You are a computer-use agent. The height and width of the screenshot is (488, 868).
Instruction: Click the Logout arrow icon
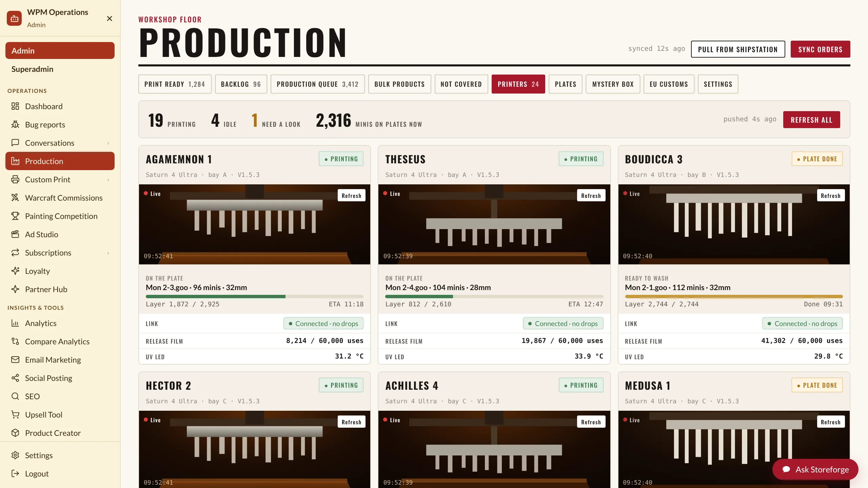pos(15,474)
